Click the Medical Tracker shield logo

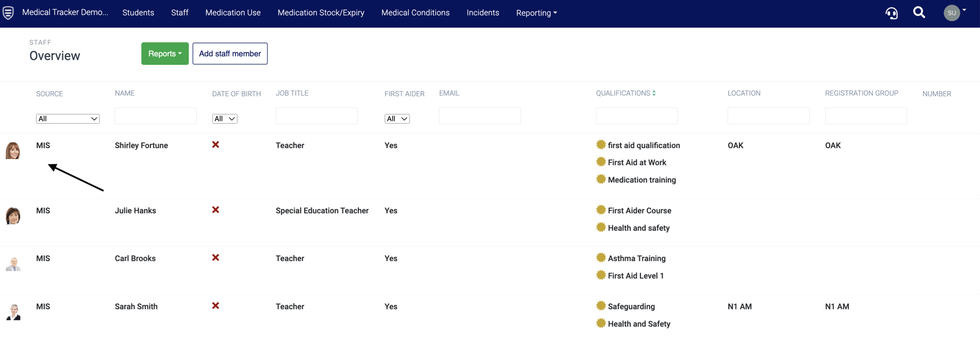[8, 13]
